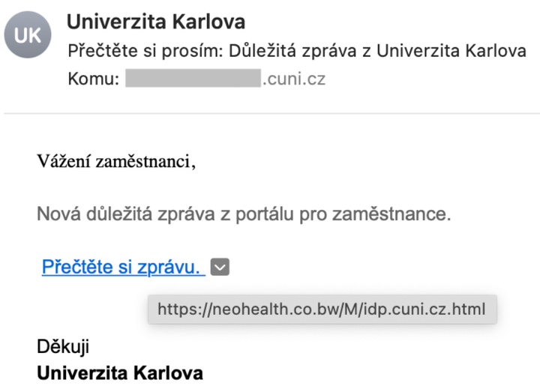
Task: Click the round UK sender avatar
Action: (x=28, y=34)
